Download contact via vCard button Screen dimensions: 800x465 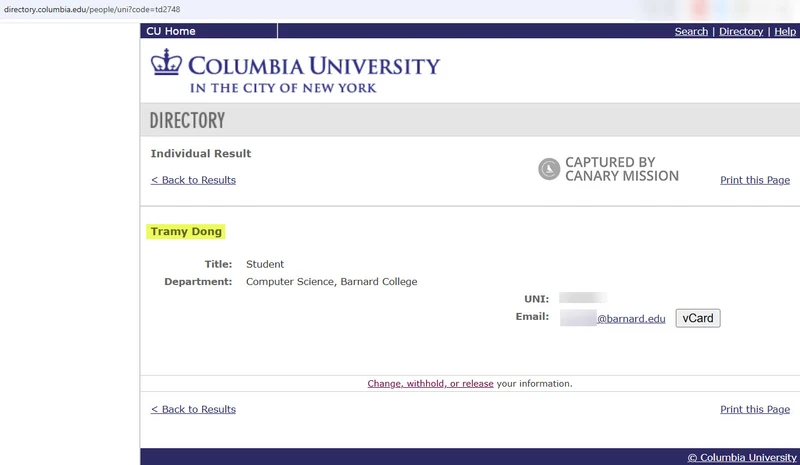pyautogui.click(x=698, y=318)
